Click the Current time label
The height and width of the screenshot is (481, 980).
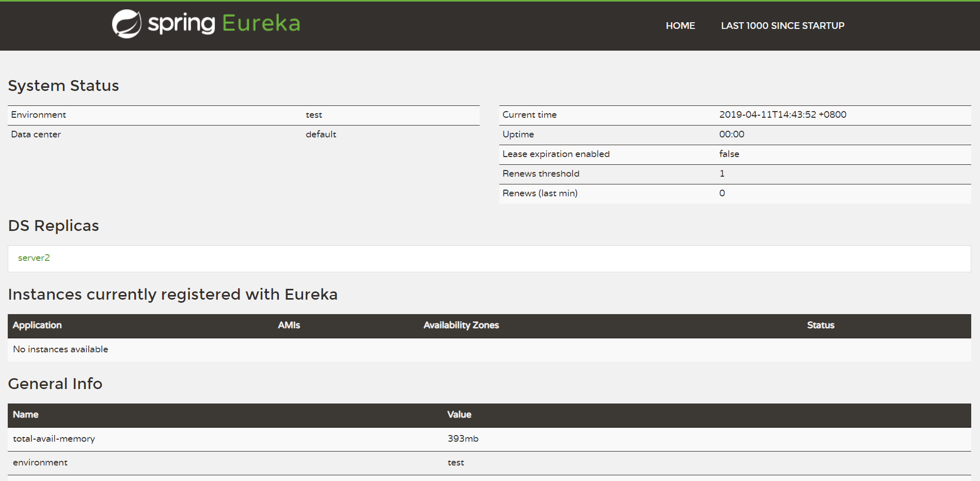pyautogui.click(x=529, y=115)
